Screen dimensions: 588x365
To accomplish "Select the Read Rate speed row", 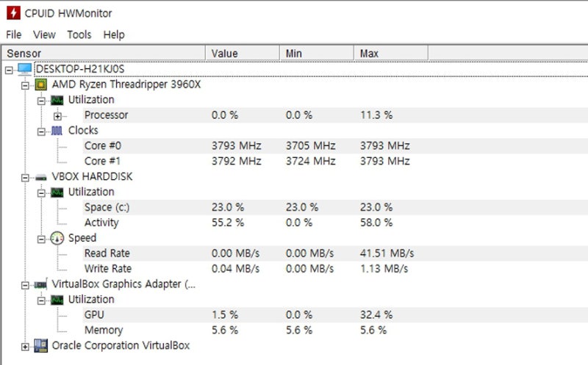I will click(x=107, y=253).
